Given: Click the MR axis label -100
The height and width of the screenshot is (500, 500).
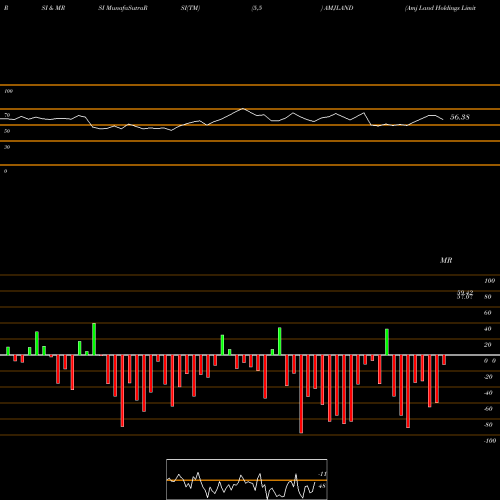Looking at the screenshot, I should point(490,441).
